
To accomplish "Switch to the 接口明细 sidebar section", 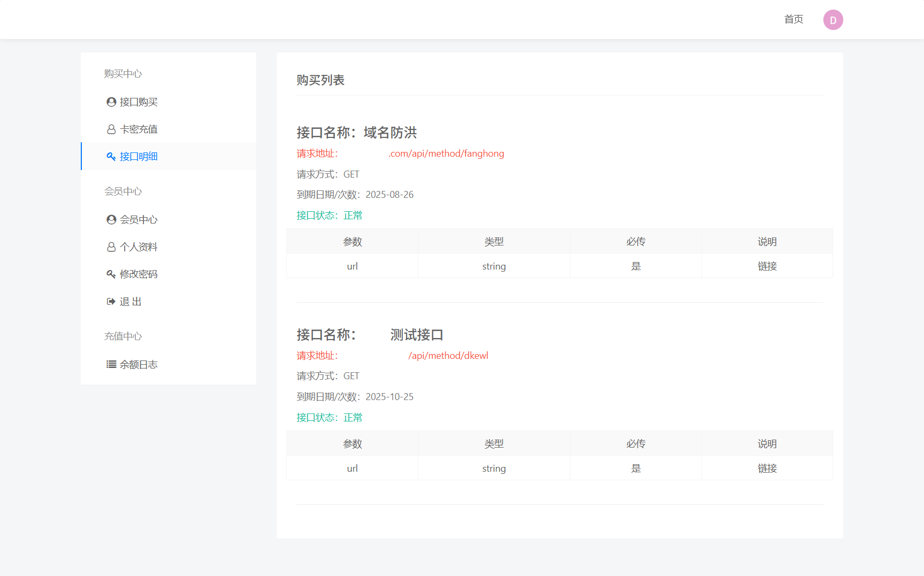I will 138,156.
